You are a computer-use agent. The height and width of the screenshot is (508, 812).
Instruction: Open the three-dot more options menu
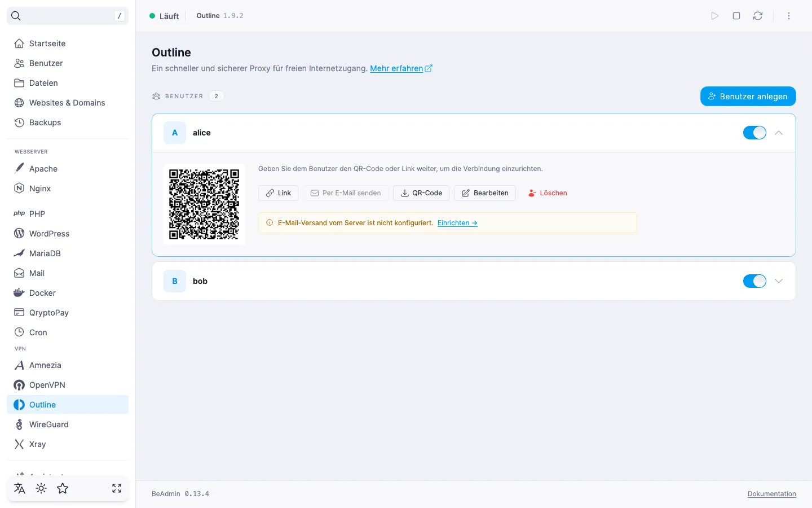[x=789, y=16]
